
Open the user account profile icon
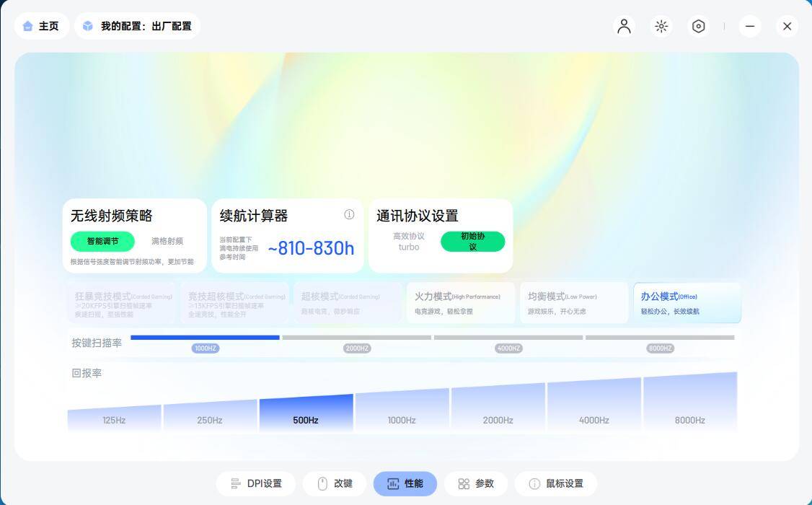pyautogui.click(x=624, y=26)
